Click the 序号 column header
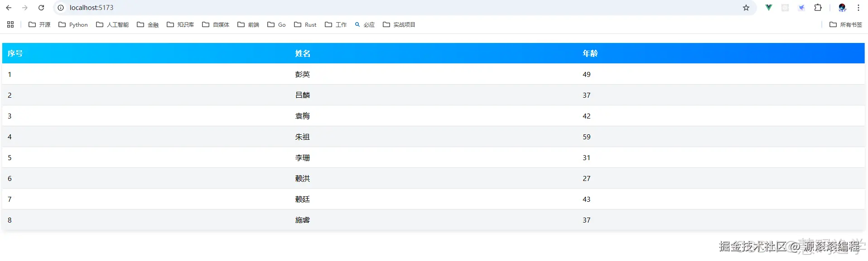This screenshot has height=261, width=868. (x=15, y=53)
